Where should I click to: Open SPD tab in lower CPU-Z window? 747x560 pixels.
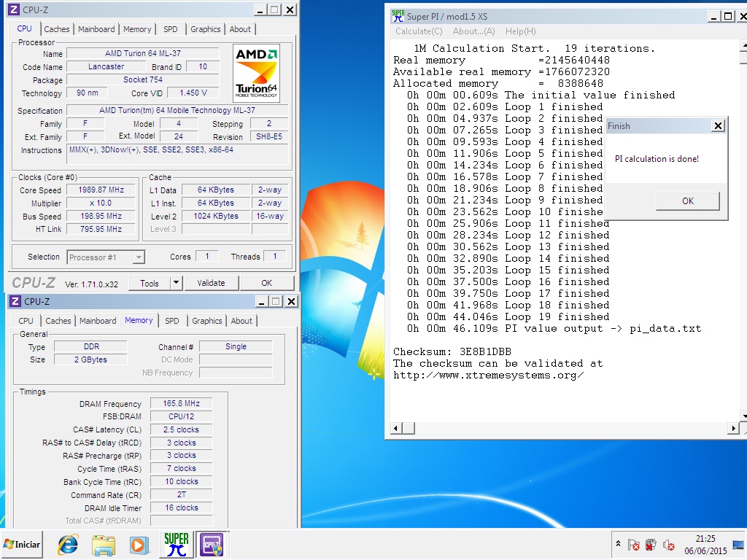tap(171, 321)
